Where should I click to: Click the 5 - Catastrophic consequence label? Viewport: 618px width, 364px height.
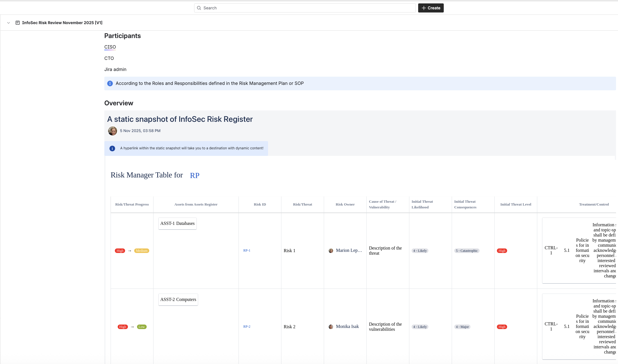(467, 251)
